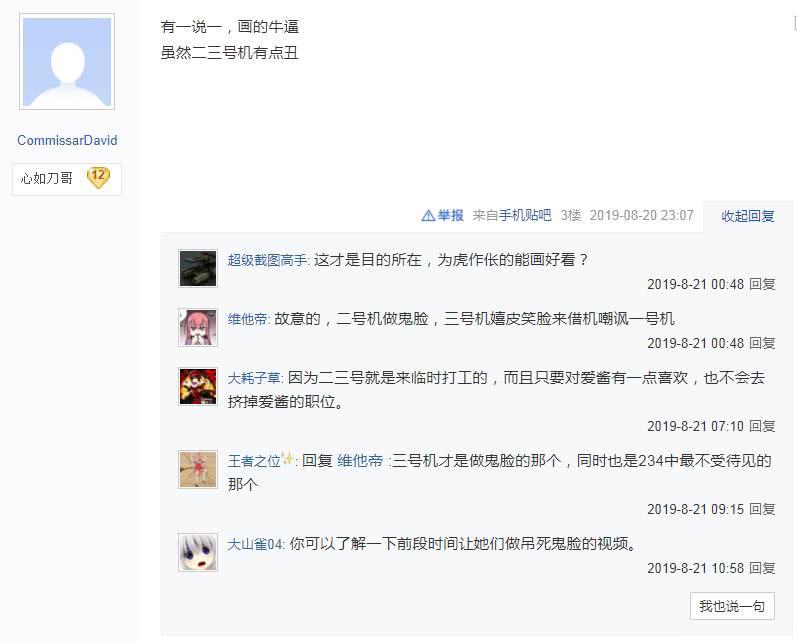The image size is (797, 642).
Task: Click the 我也说一句 button
Action: click(732, 606)
